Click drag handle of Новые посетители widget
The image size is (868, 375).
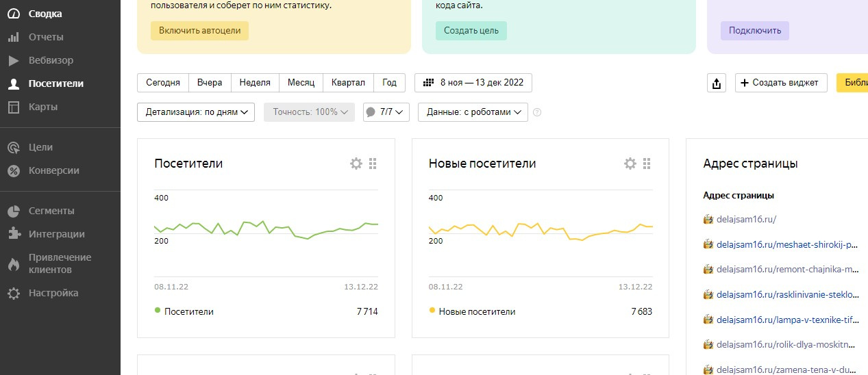tap(647, 164)
